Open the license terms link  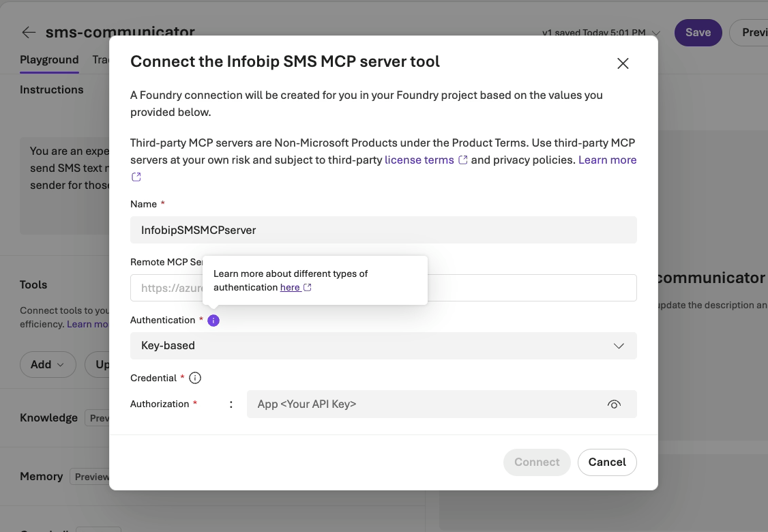click(x=419, y=160)
